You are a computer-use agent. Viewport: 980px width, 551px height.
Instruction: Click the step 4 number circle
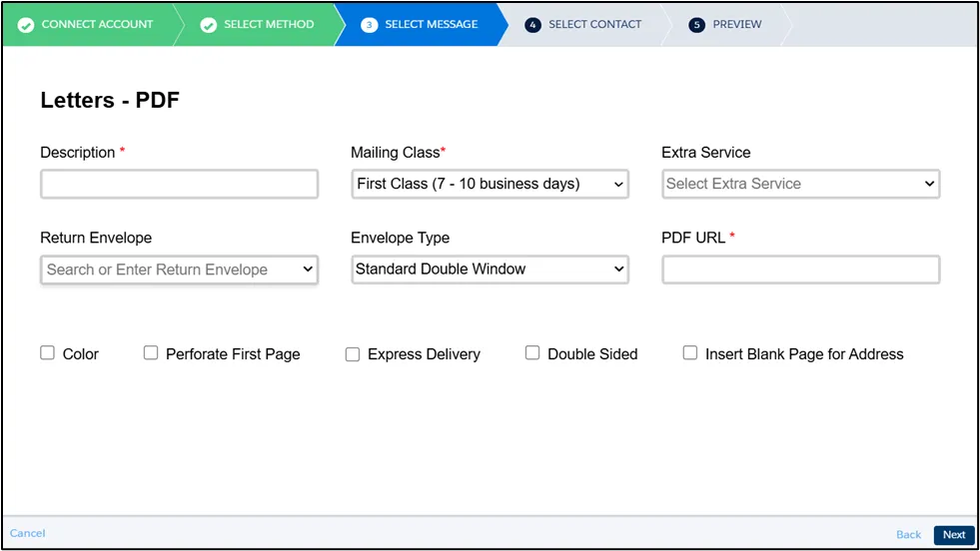[x=532, y=25]
